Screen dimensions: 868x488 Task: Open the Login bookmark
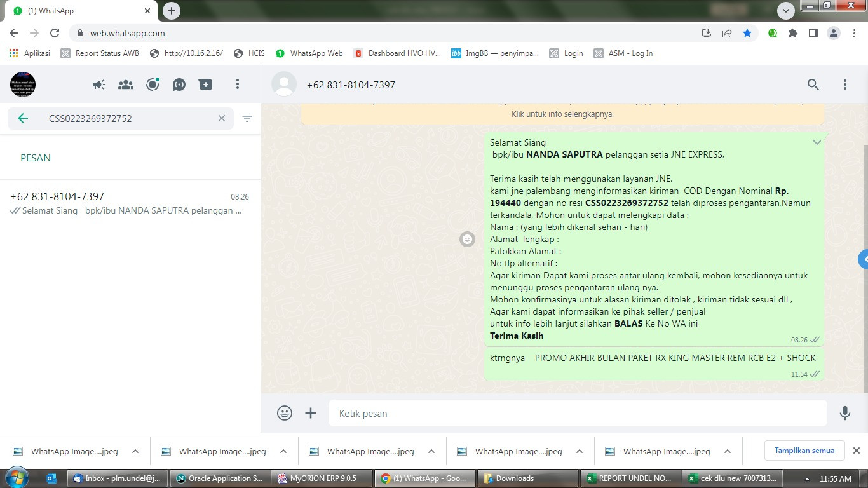click(566, 53)
